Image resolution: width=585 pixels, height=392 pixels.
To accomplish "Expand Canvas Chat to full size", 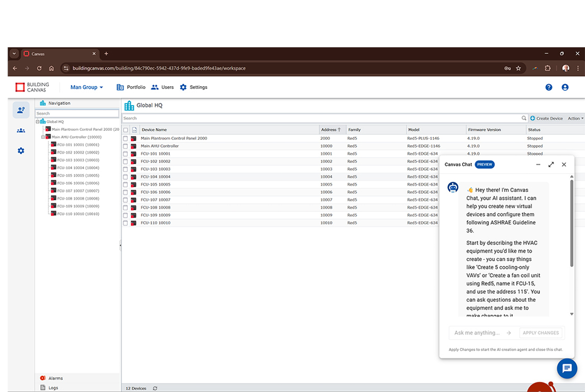I will click(551, 165).
